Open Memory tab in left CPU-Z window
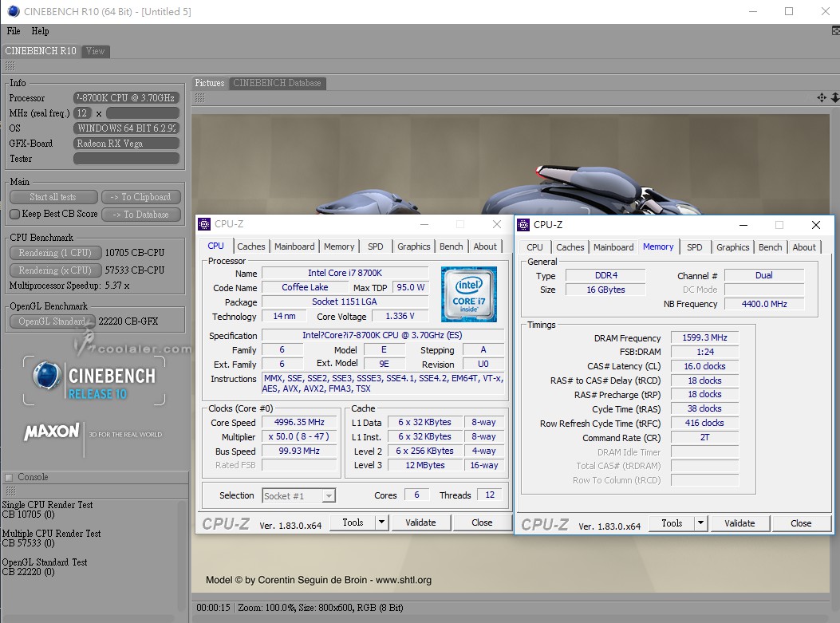The image size is (840, 623). pyautogui.click(x=339, y=246)
